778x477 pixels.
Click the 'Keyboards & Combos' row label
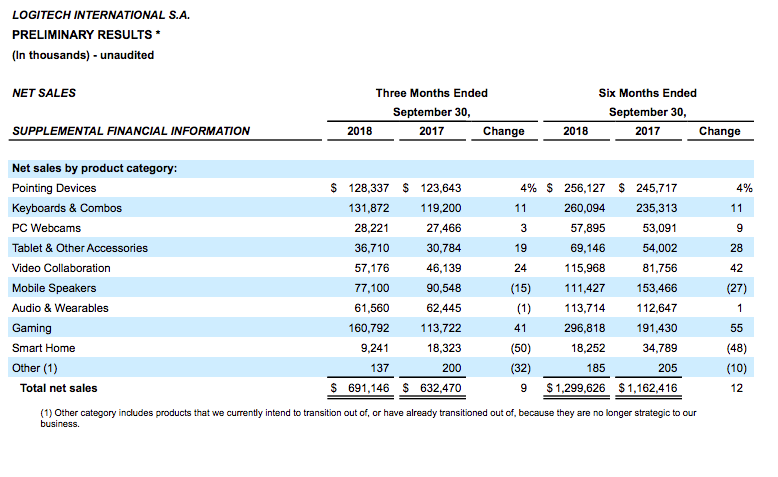coord(67,208)
